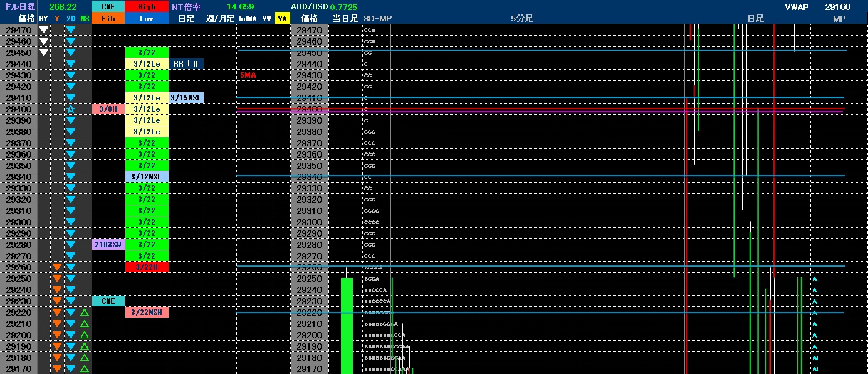The width and height of the screenshot is (868, 374).
Task: Click the cyan down-triangle in the 29280 row
Action: tap(71, 244)
